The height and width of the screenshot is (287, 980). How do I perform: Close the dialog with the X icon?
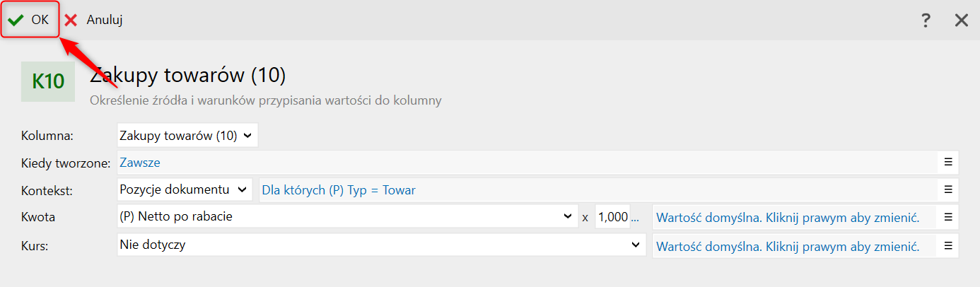click(961, 20)
